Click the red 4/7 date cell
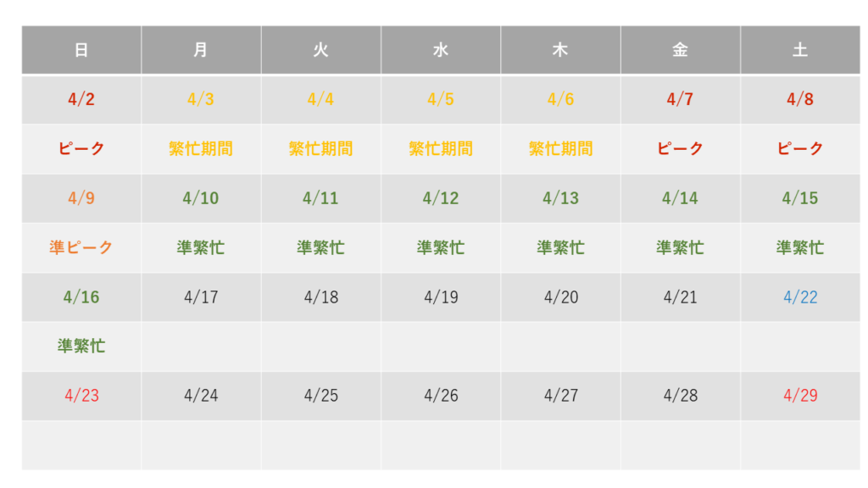The width and height of the screenshot is (868, 488). click(x=681, y=100)
